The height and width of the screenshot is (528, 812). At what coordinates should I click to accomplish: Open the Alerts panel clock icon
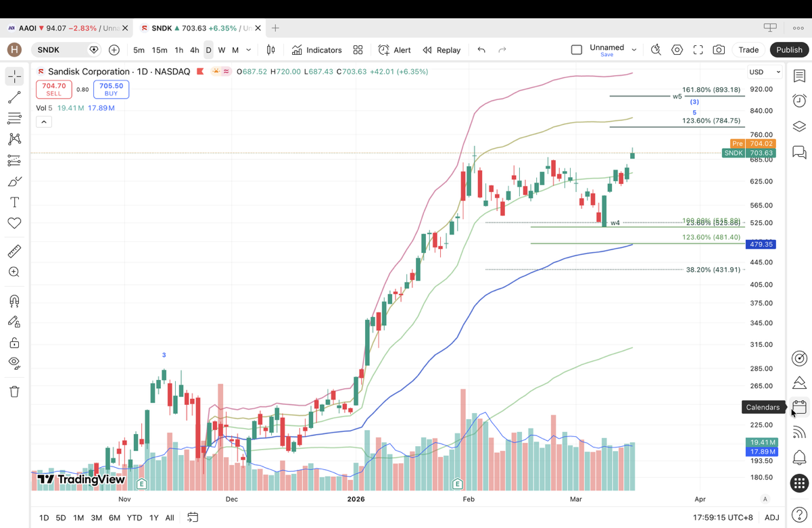(x=799, y=101)
